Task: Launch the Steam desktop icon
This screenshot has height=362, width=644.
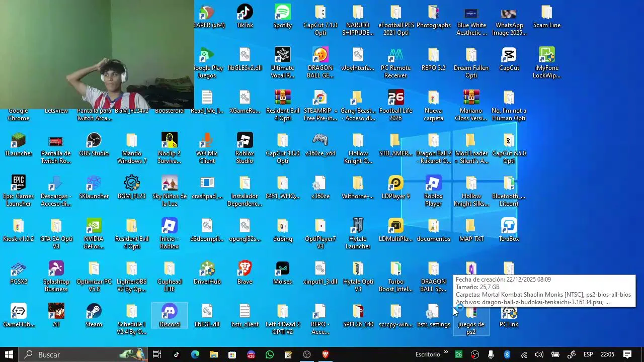Action: pyautogui.click(x=94, y=315)
